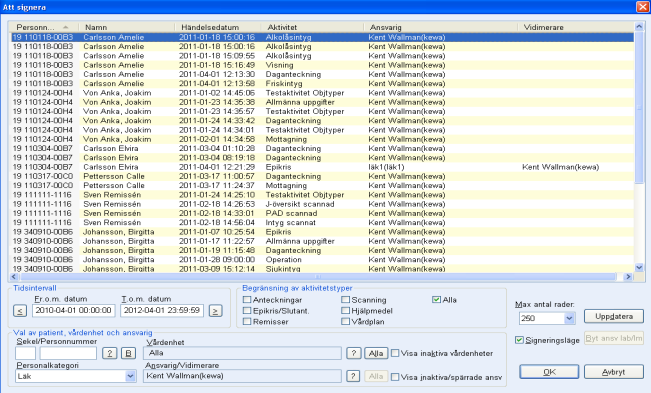Select the Von Anka, Joakim Allmänna uppgifter row
The height and width of the screenshot is (393, 651).
tap(322, 102)
